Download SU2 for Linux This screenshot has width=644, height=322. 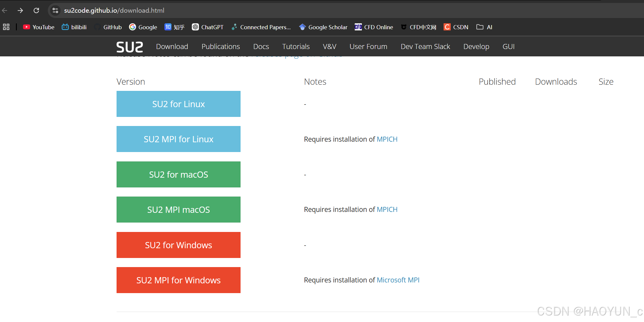179,104
